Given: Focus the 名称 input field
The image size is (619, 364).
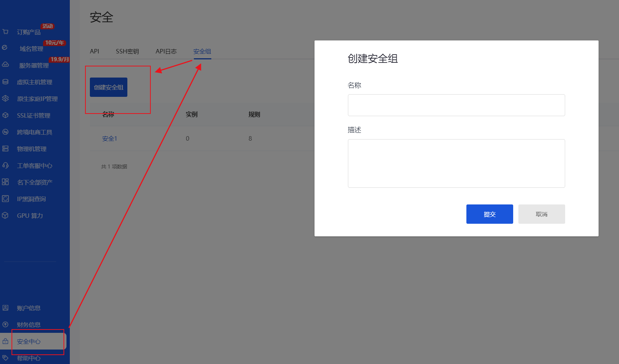Looking at the screenshot, I should pos(456,105).
